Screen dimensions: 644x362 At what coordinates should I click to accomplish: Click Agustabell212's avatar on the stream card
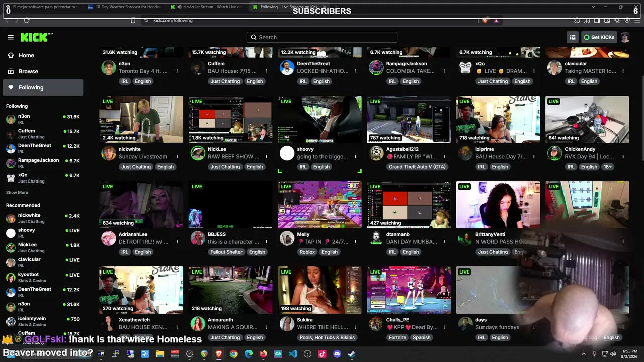coord(376,153)
